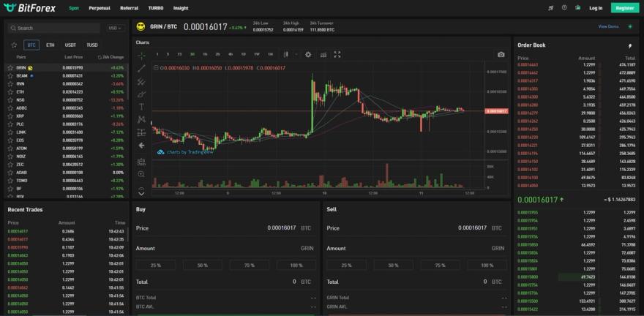Set Sell amount to 50 %
This screenshot has height=316, width=644.
[394, 265]
